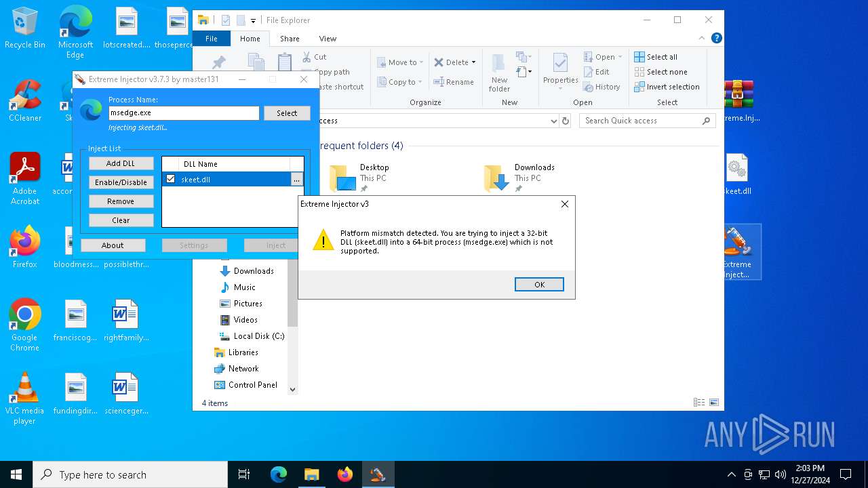
Task: Click Select none in ribbon
Action: (661, 72)
